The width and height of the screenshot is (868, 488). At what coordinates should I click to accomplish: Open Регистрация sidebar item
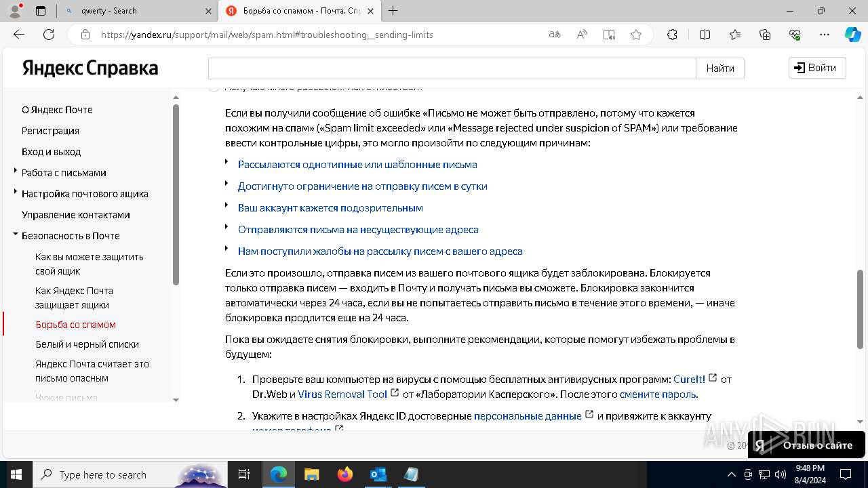click(50, 130)
